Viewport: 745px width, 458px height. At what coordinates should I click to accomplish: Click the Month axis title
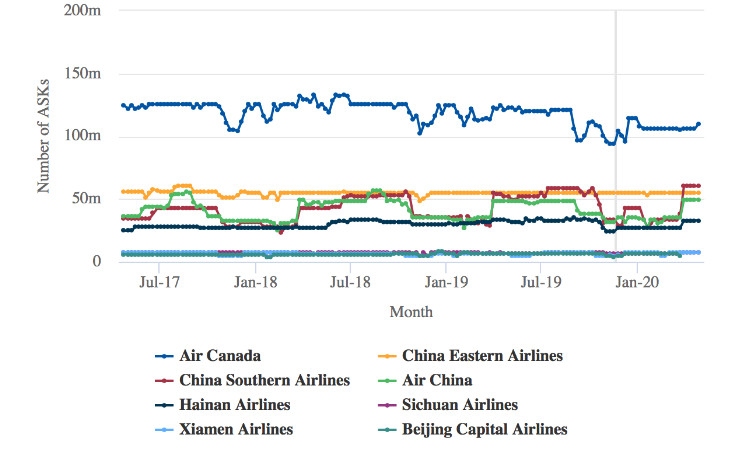coord(411,312)
